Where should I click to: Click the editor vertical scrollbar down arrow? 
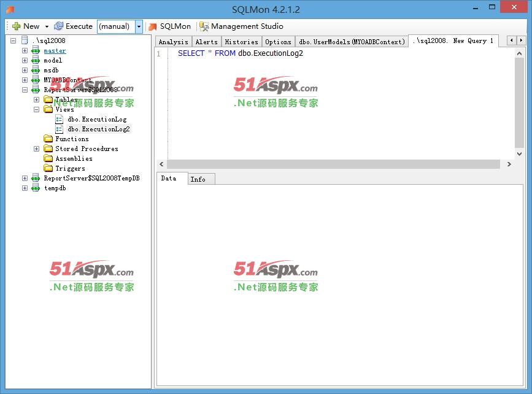pyautogui.click(x=519, y=153)
